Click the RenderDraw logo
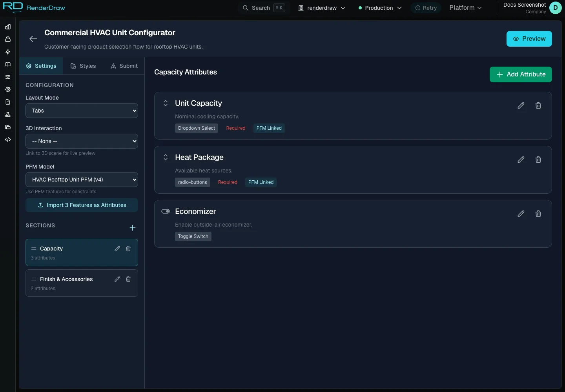 [x=34, y=7]
